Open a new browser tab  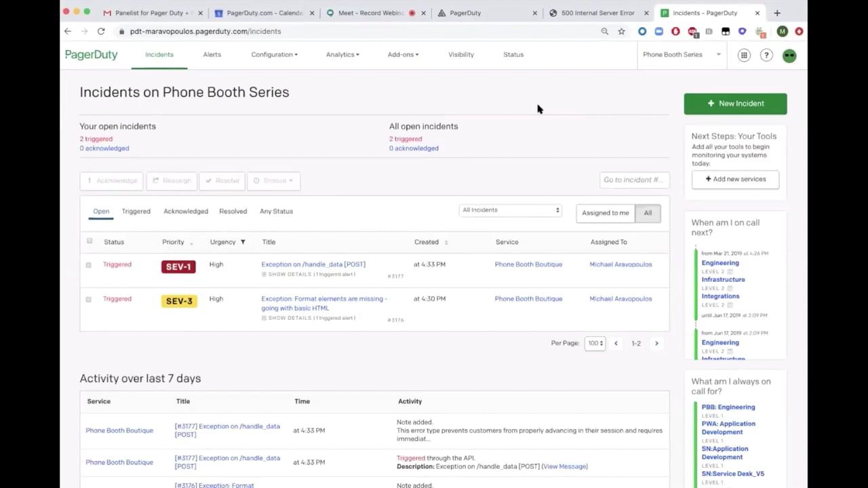point(777,13)
